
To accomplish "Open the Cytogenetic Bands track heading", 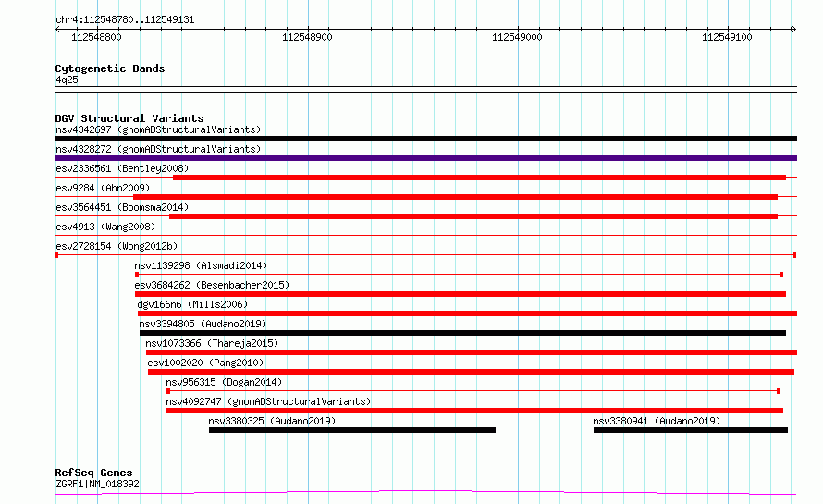I will (110, 68).
